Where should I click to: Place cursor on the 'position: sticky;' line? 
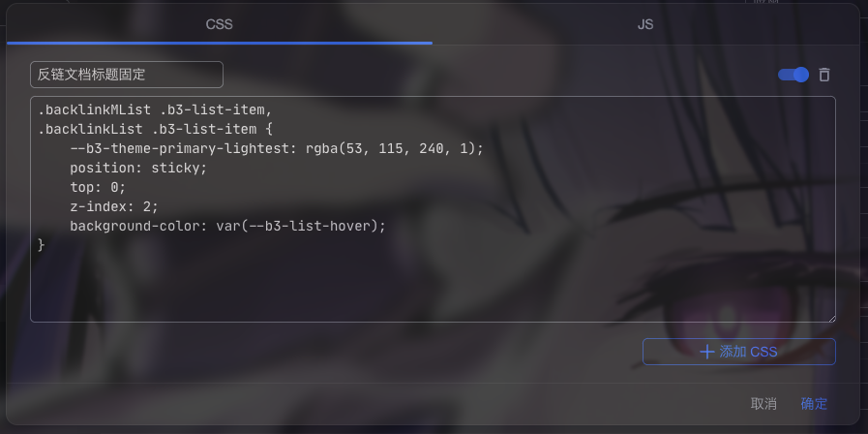[138, 168]
